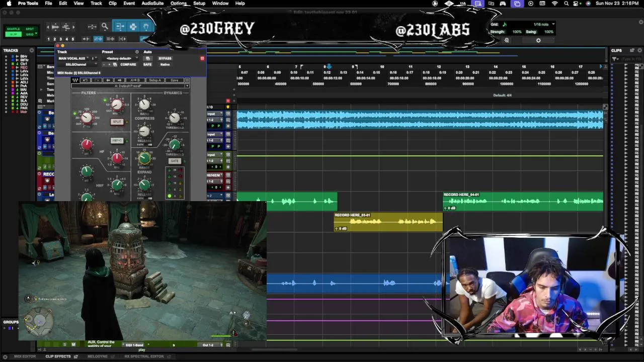
Task: Click the A→B copy button
Action: tap(135, 80)
